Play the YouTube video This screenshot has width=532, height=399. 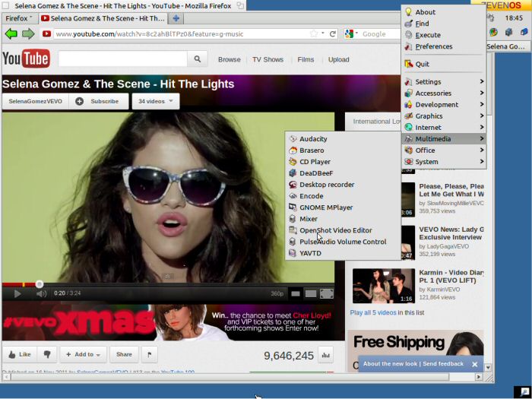[17, 293]
